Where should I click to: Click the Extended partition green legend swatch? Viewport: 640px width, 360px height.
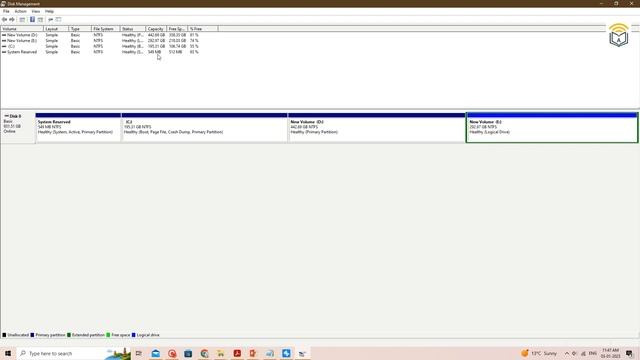coord(69,335)
